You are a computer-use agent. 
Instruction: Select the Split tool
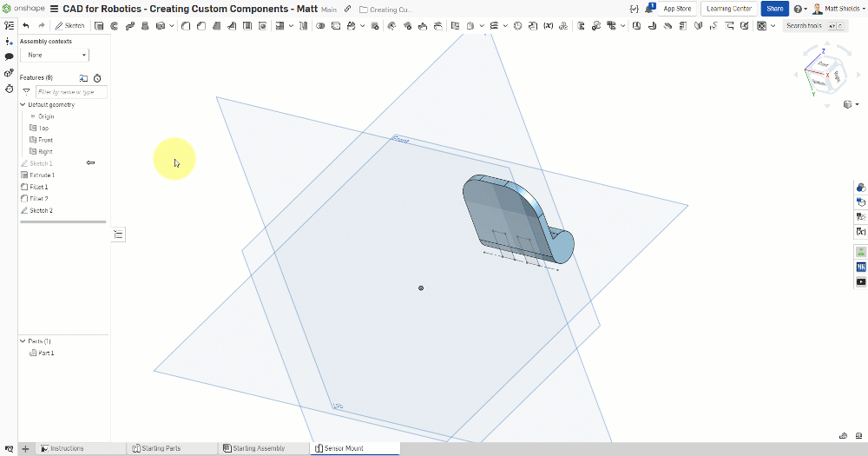(x=336, y=25)
